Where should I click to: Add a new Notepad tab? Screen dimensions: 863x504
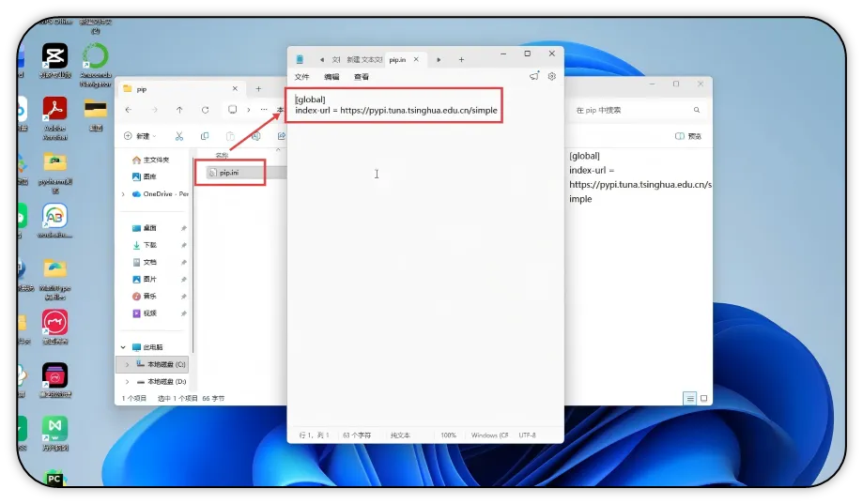(x=461, y=59)
